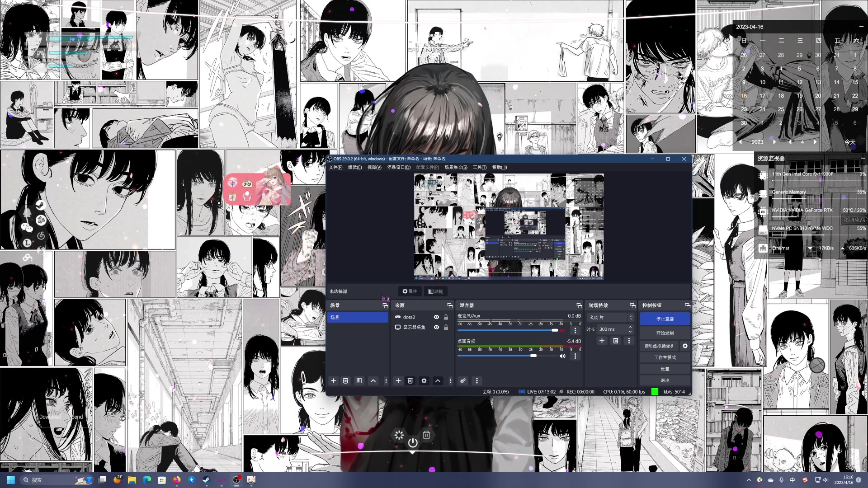
Task: Open more options menu in Scenes panel
Action: click(x=386, y=381)
